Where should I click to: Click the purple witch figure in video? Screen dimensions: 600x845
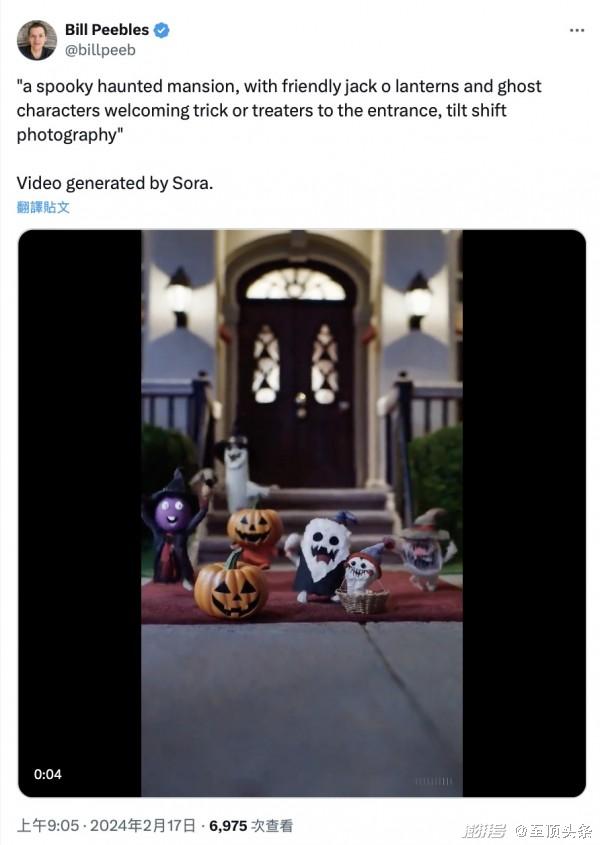(173, 528)
